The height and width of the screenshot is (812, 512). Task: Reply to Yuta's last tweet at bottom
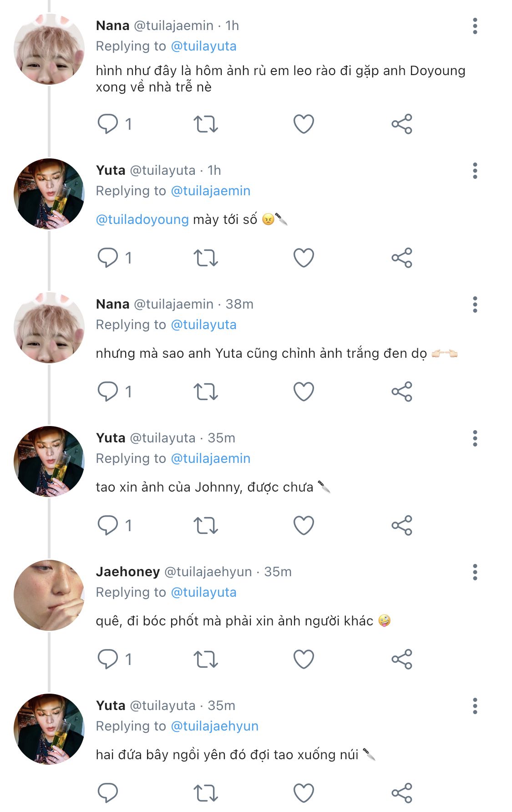click(108, 793)
